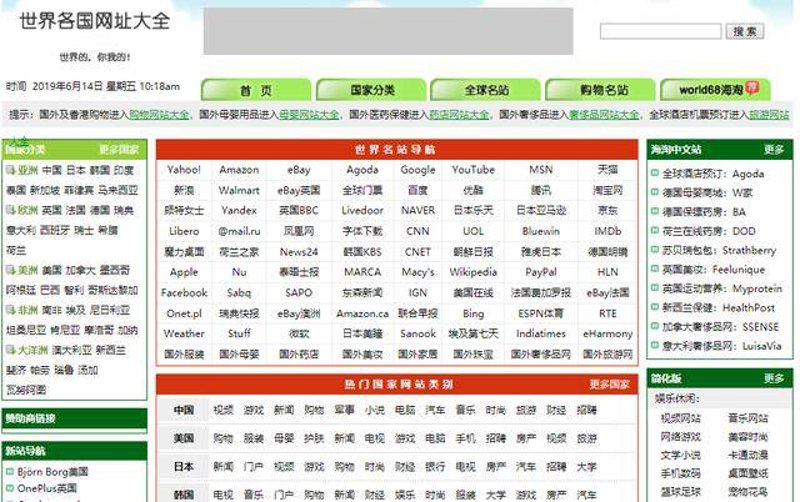Select 中国 row header in 热门国家网站类别

tap(184, 410)
